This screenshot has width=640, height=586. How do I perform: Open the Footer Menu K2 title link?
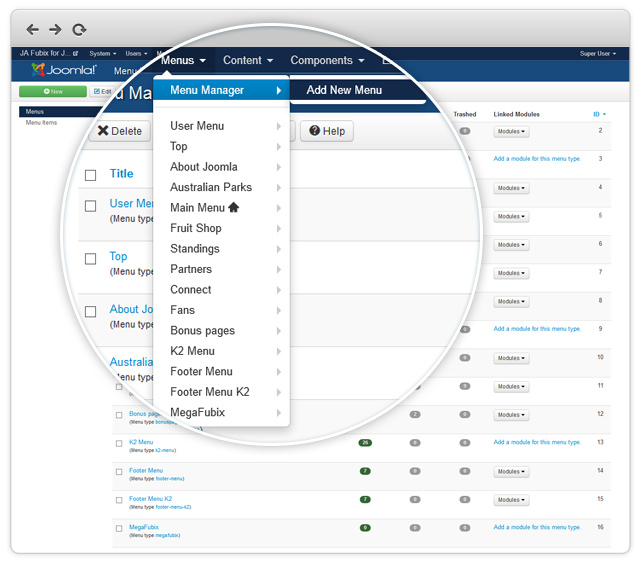click(150, 499)
